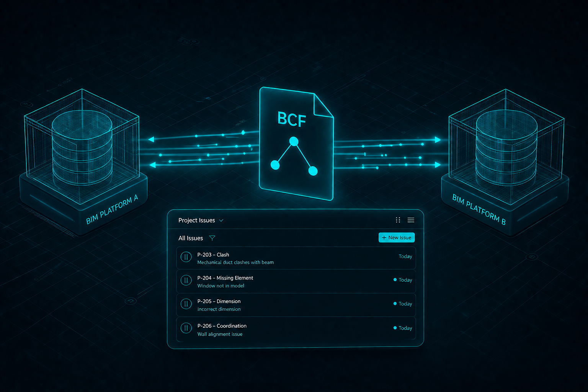Click the Today status dot of P-206
Image resolution: width=588 pixels, height=392 pixels.
(x=395, y=328)
